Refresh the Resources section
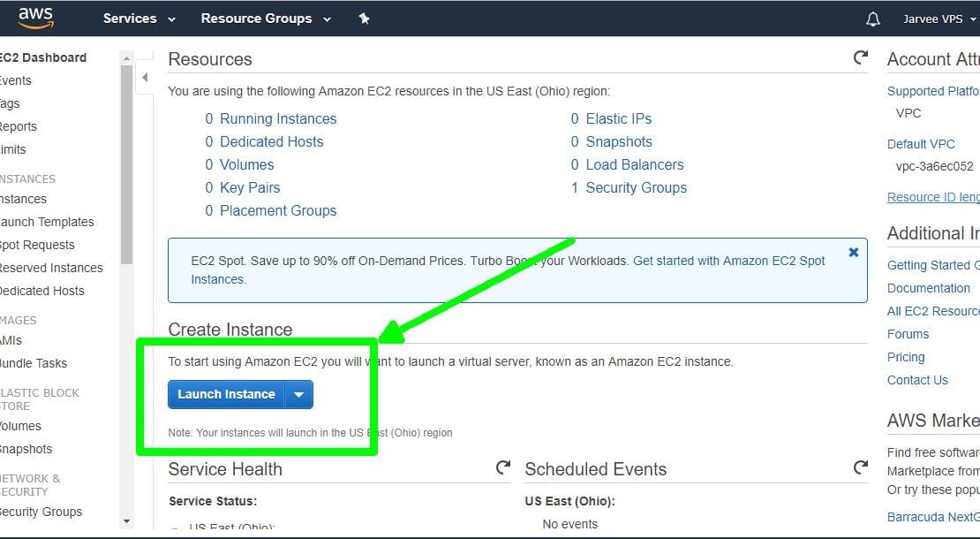The height and width of the screenshot is (539, 980). (x=861, y=57)
